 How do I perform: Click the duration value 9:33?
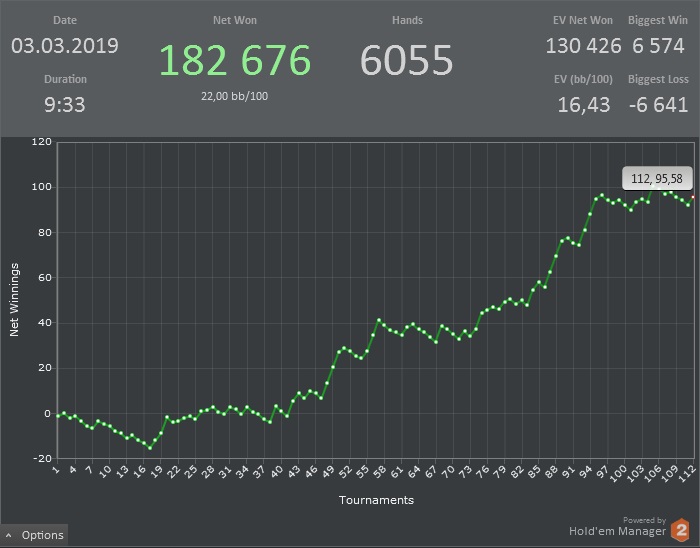pos(65,105)
